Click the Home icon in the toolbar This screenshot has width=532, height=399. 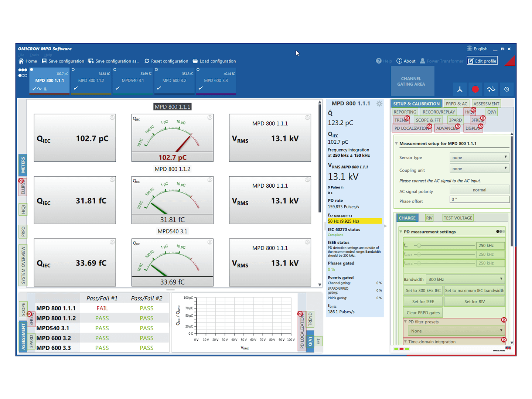tap(21, 61)
